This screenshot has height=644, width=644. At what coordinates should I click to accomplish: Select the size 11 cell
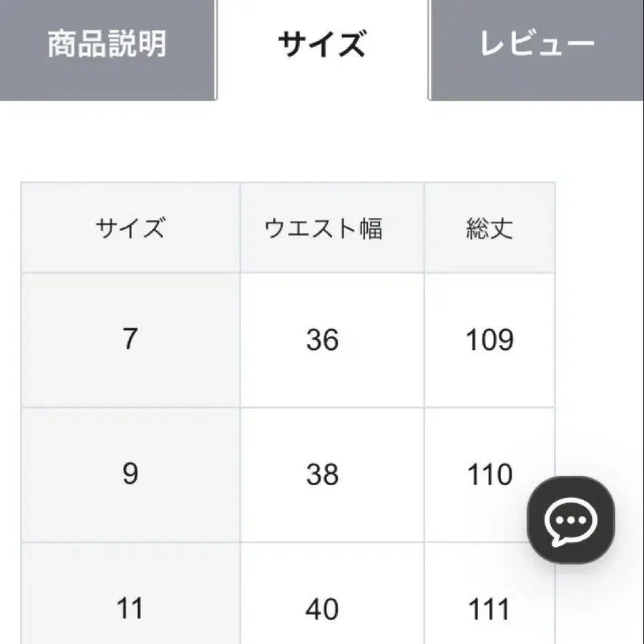(130, 609)
